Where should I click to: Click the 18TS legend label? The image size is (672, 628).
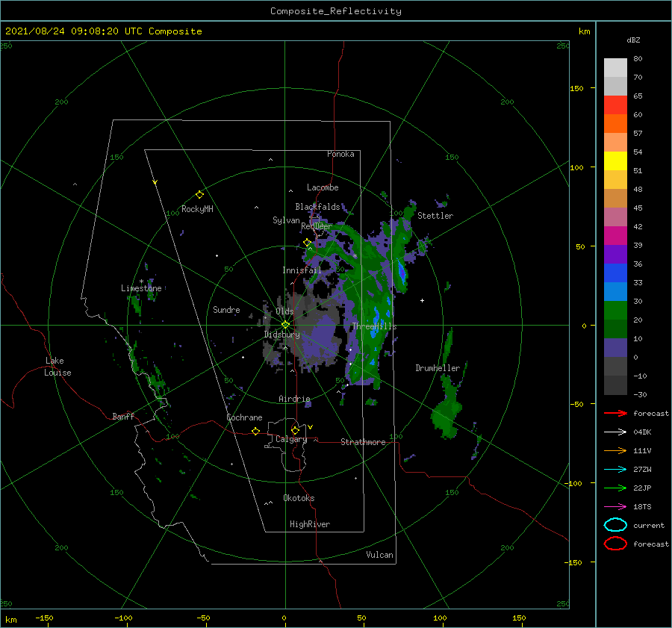pyautogui.click(x=642, y=507)
